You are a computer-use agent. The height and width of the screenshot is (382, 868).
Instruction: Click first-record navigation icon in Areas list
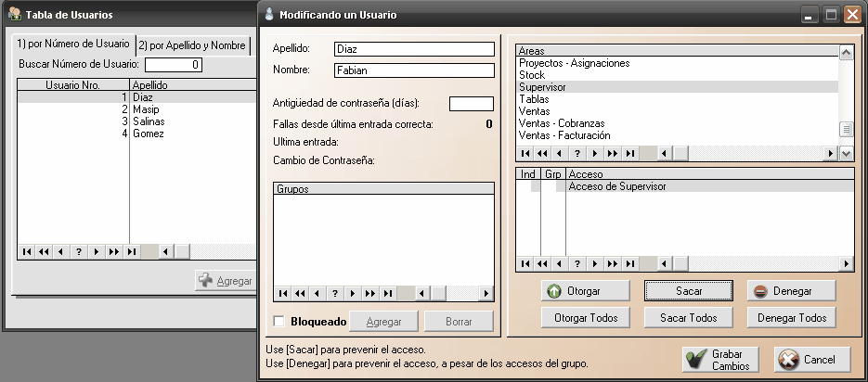(525, 154)
